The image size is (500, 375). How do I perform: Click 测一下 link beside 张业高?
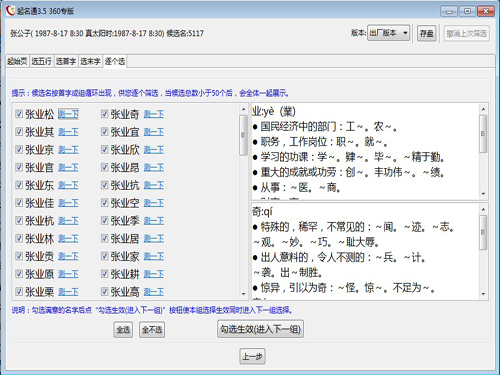point(154,292)
